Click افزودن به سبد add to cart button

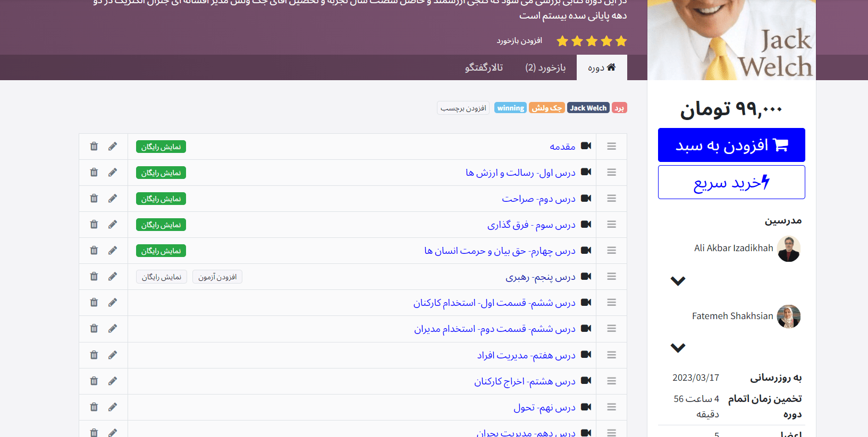(731, 145)
